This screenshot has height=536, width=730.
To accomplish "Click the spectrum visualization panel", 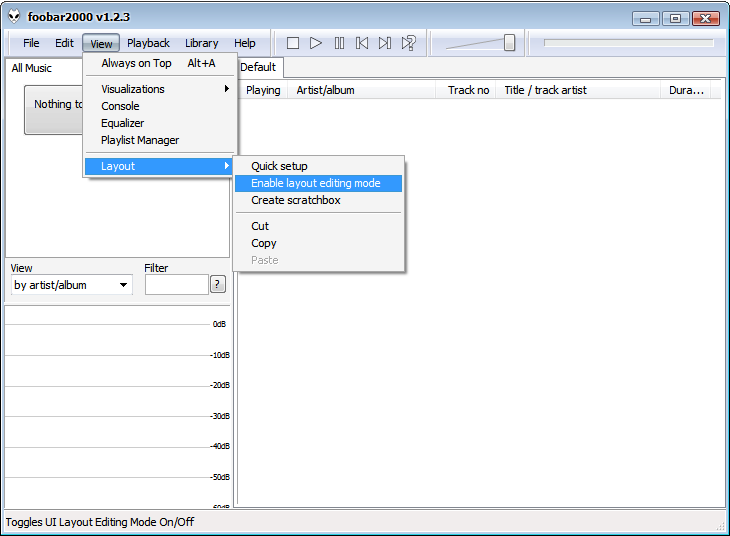I will (117, 407).
